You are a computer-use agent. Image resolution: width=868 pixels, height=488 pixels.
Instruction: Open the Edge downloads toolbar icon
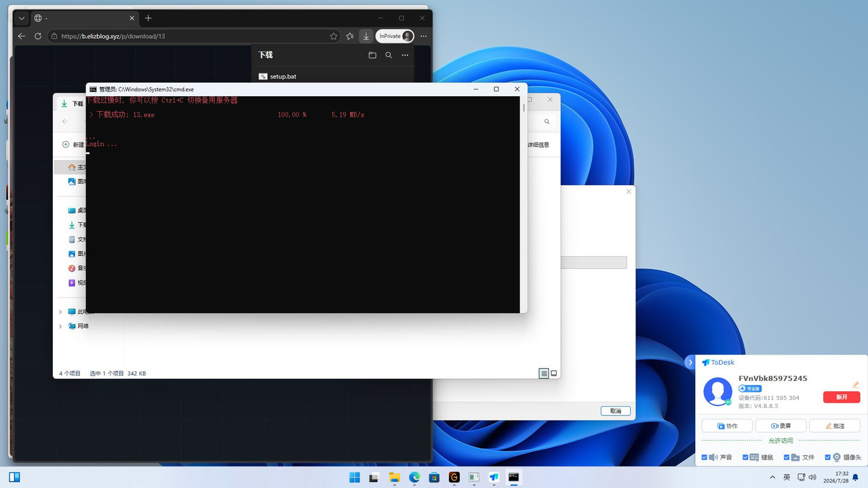(366, 36)
